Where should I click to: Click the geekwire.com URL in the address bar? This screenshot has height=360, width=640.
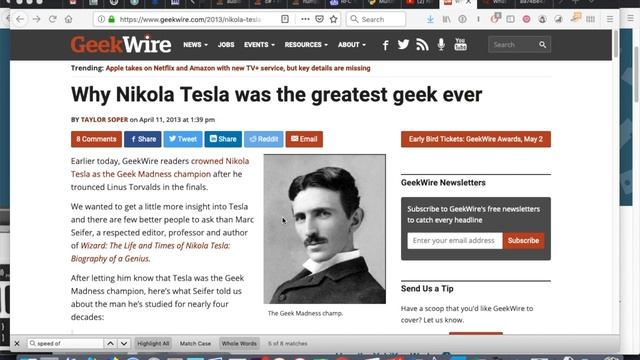pyautogui.click(x=190, y=19)
